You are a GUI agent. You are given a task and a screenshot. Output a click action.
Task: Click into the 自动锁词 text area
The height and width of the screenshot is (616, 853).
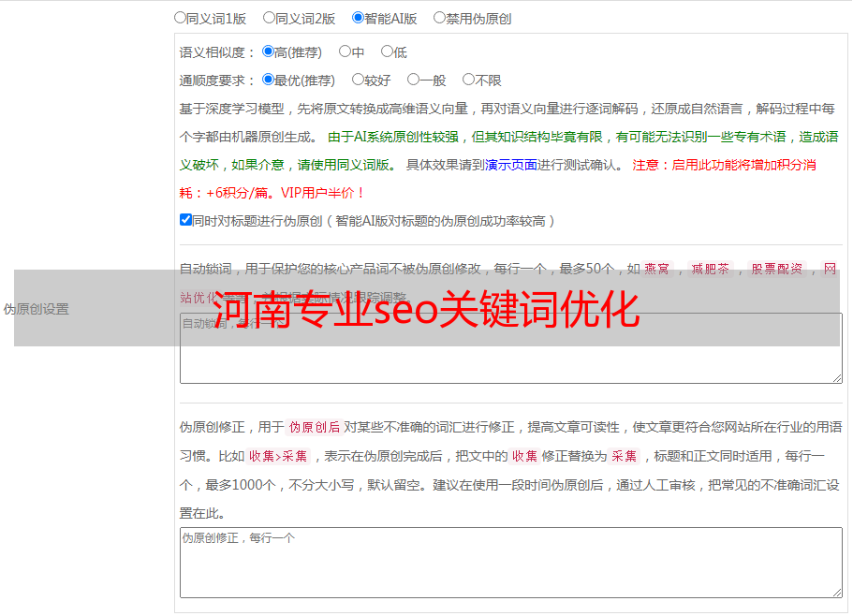click(x=510, y=360)
